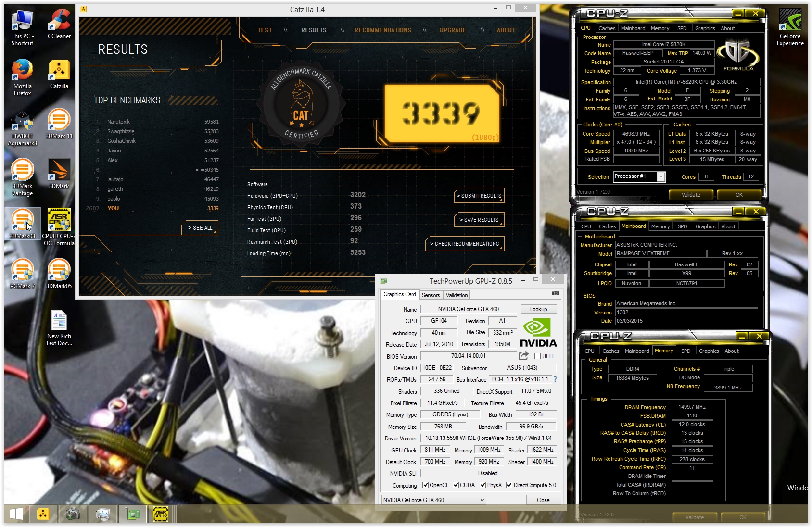Click the Driver Version field in GPU-Z
This screenshot has height=527, width=812.
point(488,438)
